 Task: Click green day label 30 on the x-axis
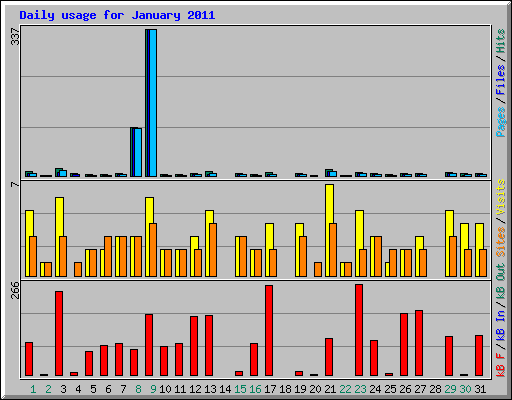click(465, 389)
